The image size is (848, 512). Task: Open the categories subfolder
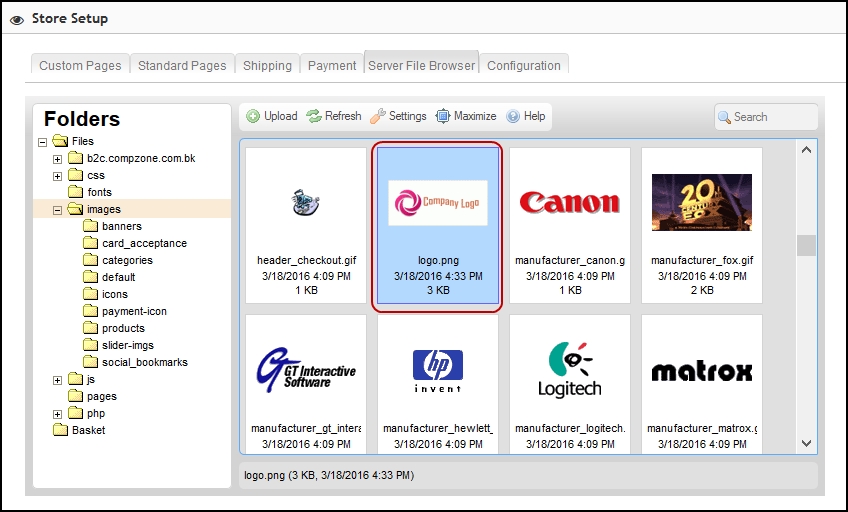point(118,260)
